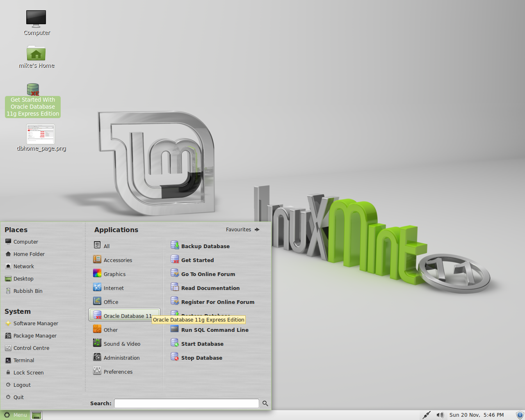525x420 pixels.
Task: Open Read Documentation entry
Action: (205, 288)
